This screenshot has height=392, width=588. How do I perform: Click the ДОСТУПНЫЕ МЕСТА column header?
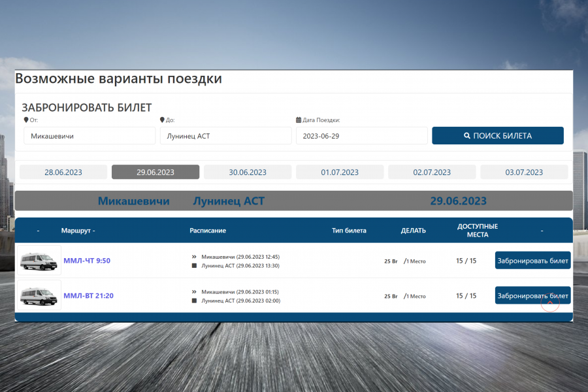coord(478,231)
